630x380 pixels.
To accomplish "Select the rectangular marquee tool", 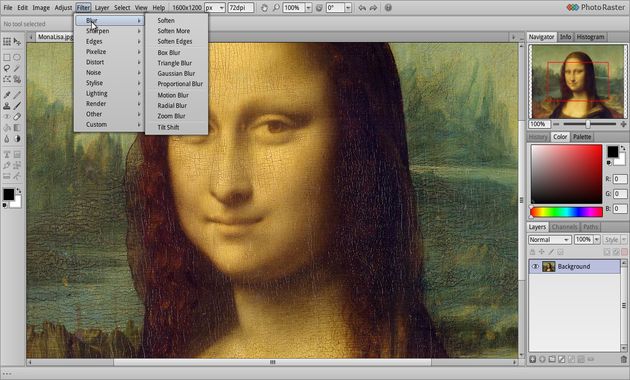I will [x=7, y=57].
